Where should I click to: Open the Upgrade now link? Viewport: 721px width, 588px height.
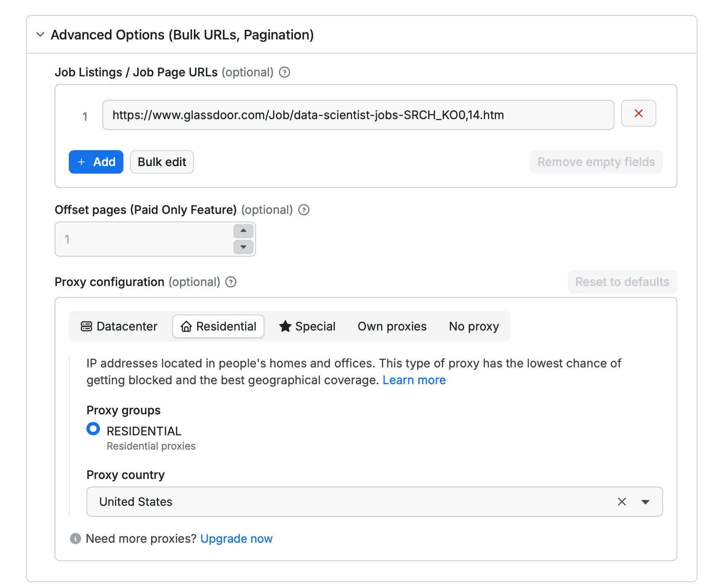click(236, 539)
